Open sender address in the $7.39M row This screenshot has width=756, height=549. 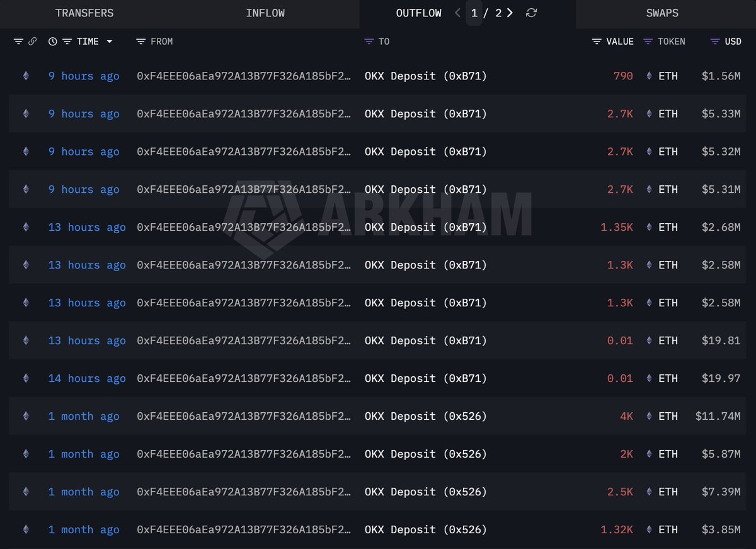pyautogui.click(x=244, y=492)
